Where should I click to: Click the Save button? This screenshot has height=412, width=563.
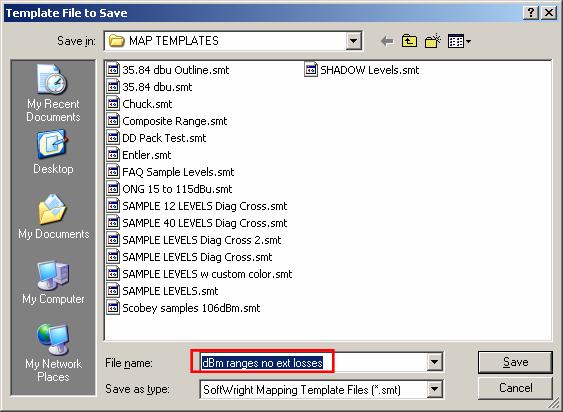point(515,362)
